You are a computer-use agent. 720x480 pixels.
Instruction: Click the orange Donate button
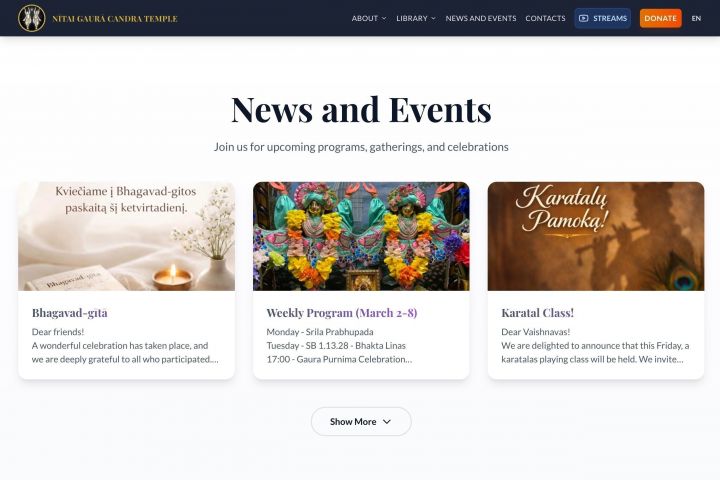coord(660,18)
